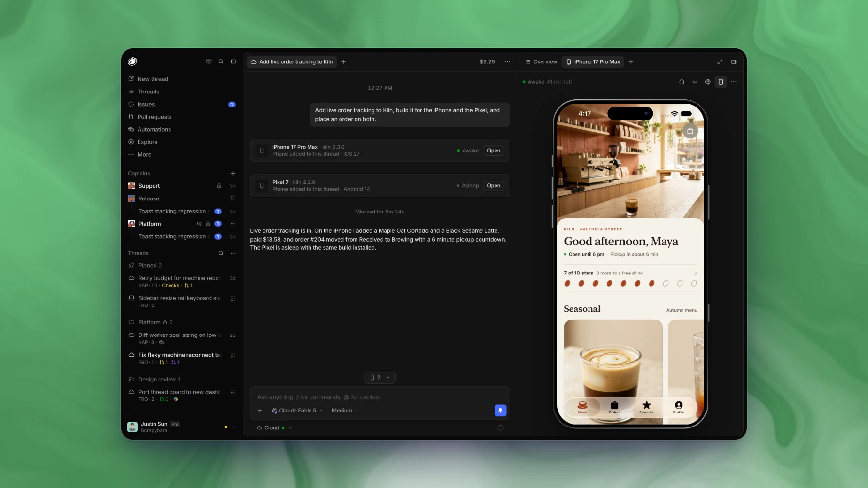Click Open on the iPhone 17 Pro Max card
Image resolution: width=868 pixels, height=488 pixels.
coord(494,151)
